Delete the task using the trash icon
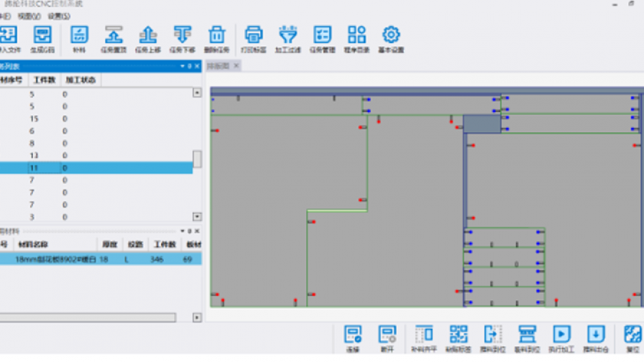Screen dimensions: 644x362 217,37
